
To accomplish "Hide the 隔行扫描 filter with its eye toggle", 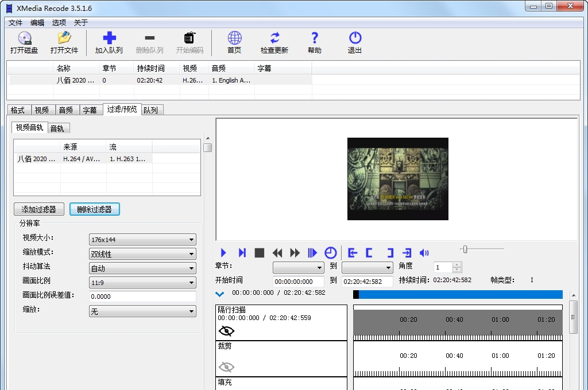I will tap(226, 331).
